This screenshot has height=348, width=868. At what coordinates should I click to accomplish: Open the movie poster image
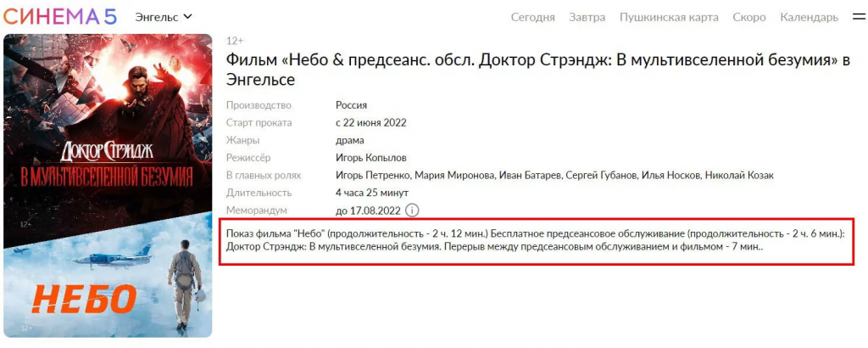coord(108,186)
